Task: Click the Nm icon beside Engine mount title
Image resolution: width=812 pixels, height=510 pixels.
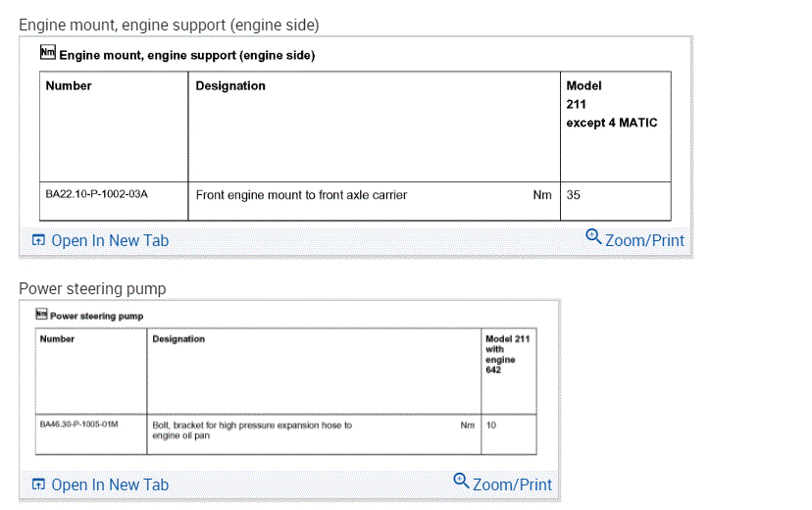Action: click(48, 54)
